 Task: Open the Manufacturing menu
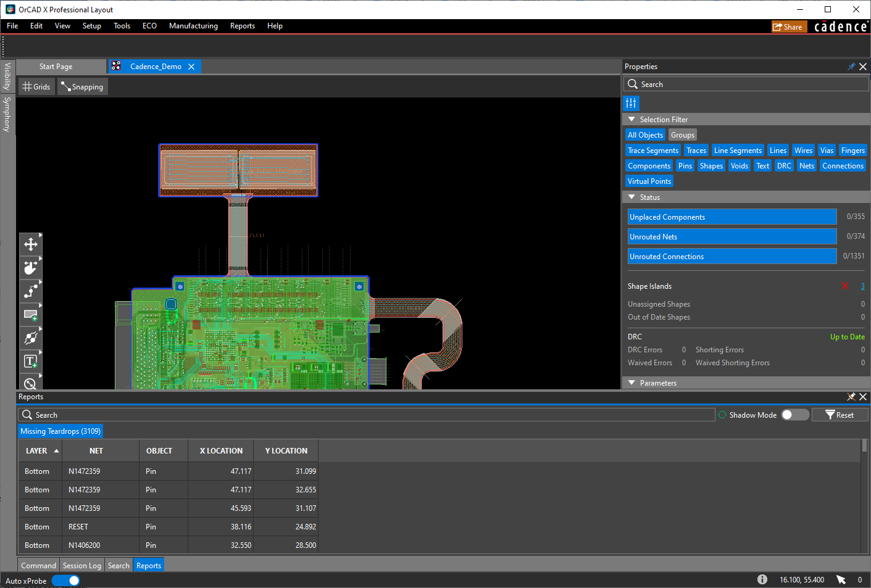tap(193, 26)
